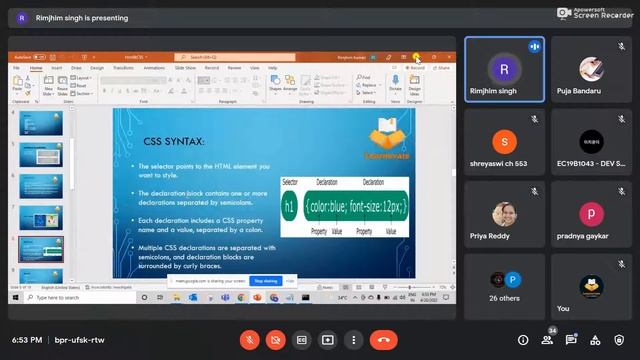
Task: Toggle Underline formatting in PowerPoint ribbon
Action: [x=120, y=91]
